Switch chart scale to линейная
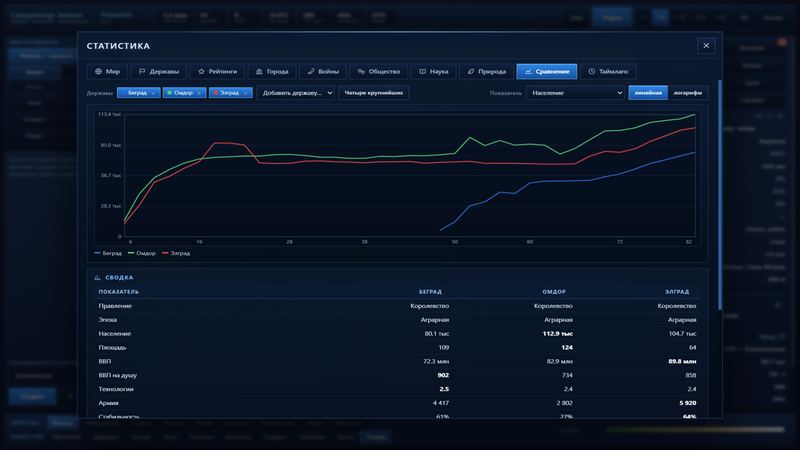Image resolution: width=800 pixels, height=450 pixels. (x=648, y=93)
